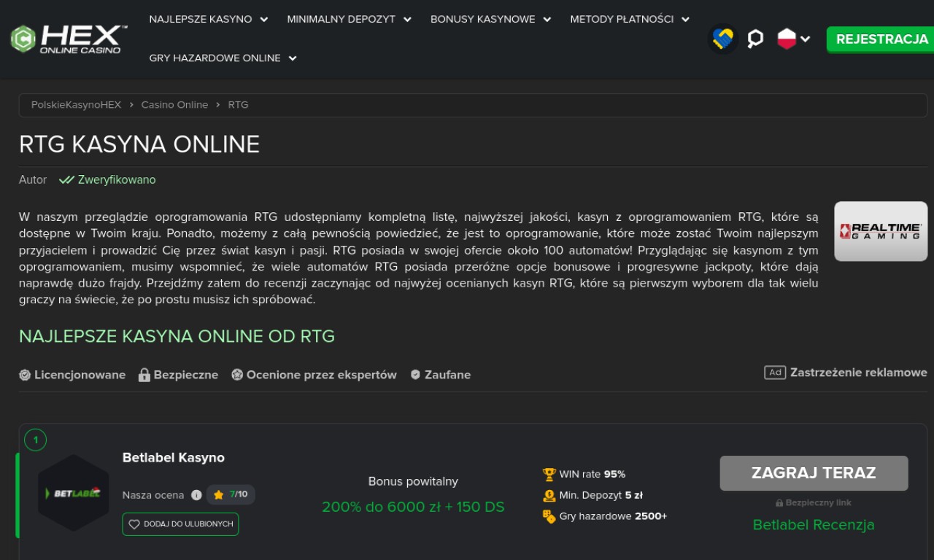This screenshot has height=560, width=934.
Task: Open the Betlabel casino logo
Action: [x=73, y=493]
